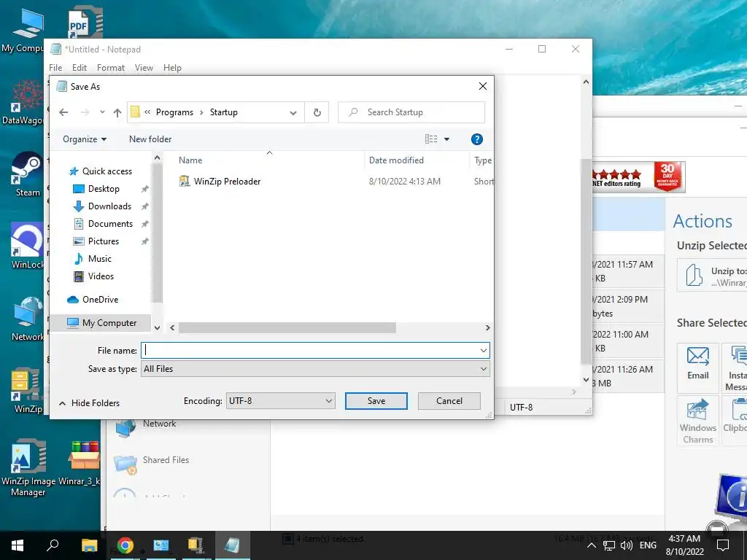Open Notepad View menu
This screenshot has width=747, height=560.
coord(144,68)
